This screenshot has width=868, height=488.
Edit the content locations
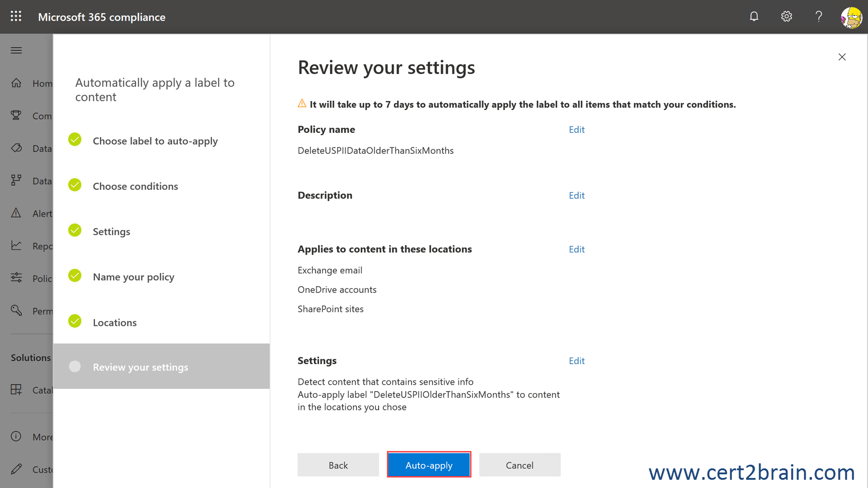(577, 249)
